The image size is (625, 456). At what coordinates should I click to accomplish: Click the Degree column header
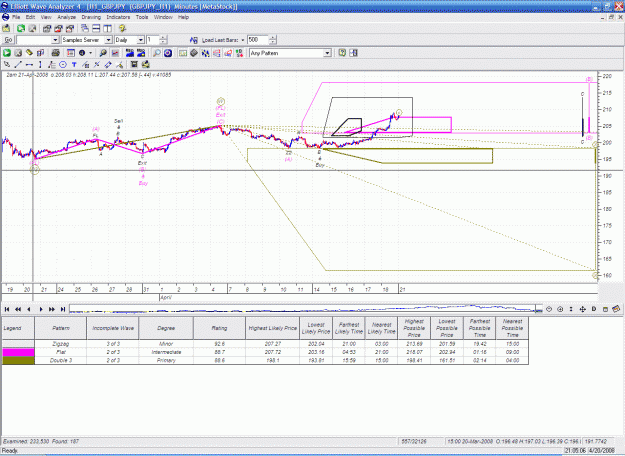166,328
